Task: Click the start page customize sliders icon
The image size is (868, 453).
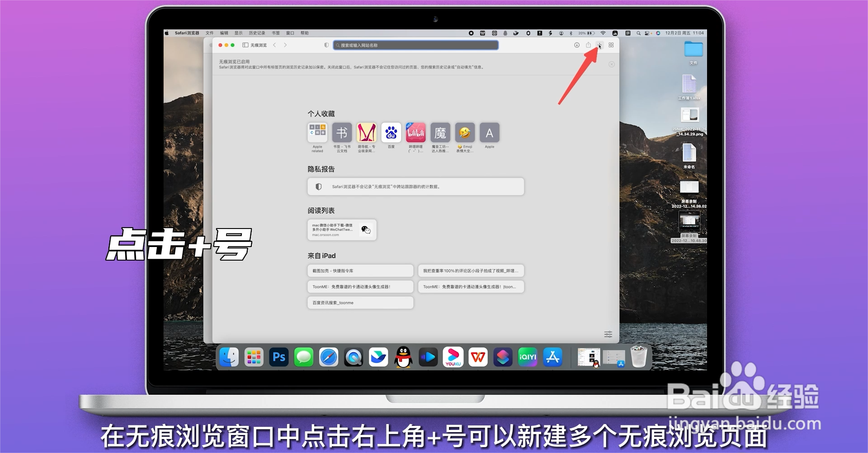Action: [608, 334]
